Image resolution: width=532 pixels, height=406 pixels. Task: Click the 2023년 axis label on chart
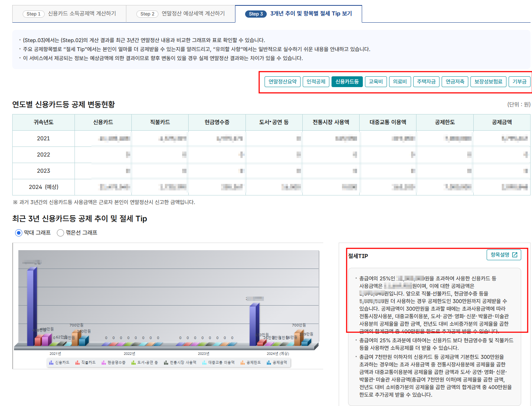tap(203, 354)
